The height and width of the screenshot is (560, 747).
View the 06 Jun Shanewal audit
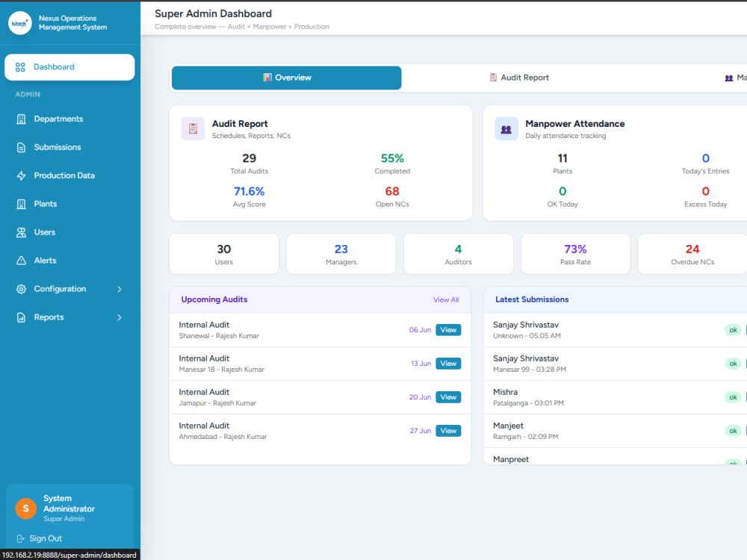pos(448,330)
